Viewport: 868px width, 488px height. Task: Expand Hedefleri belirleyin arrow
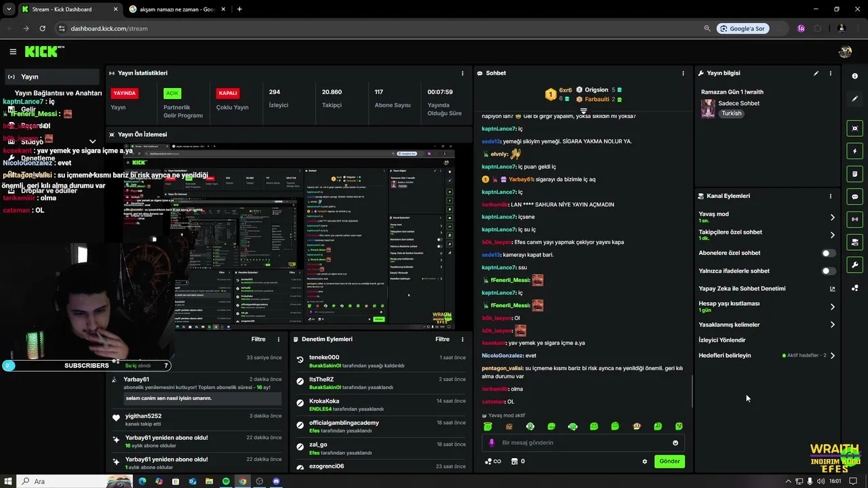coord(833,355)
